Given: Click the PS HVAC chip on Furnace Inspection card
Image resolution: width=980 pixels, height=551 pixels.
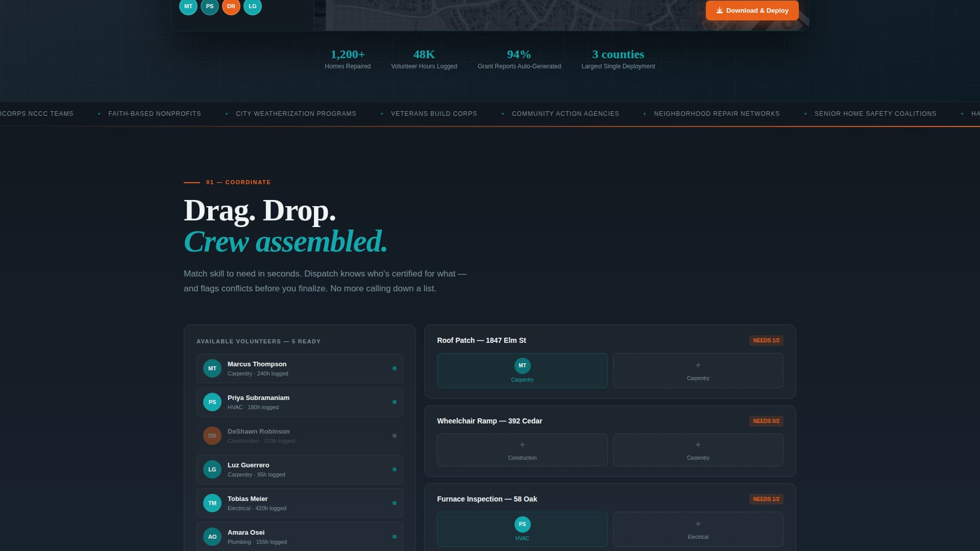Looking at the screenshot, I should pos(522,529).
